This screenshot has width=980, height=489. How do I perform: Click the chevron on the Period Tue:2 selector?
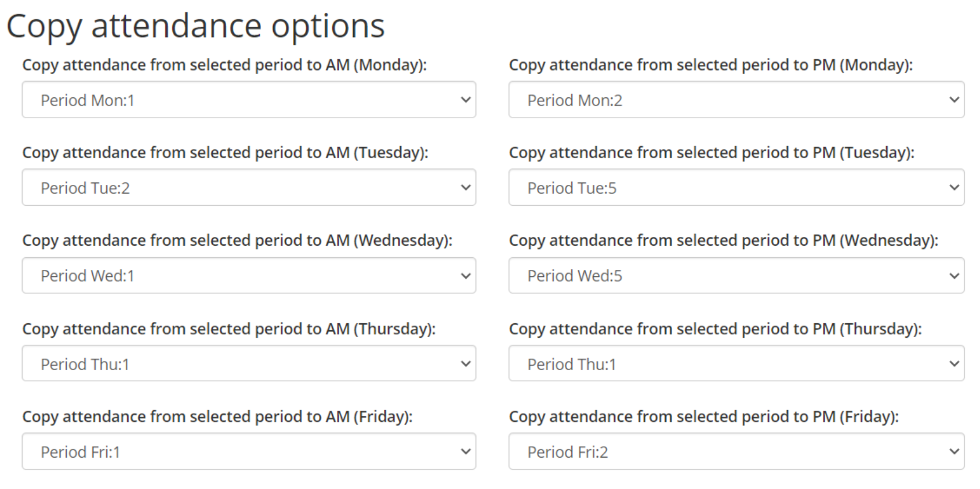466,188
